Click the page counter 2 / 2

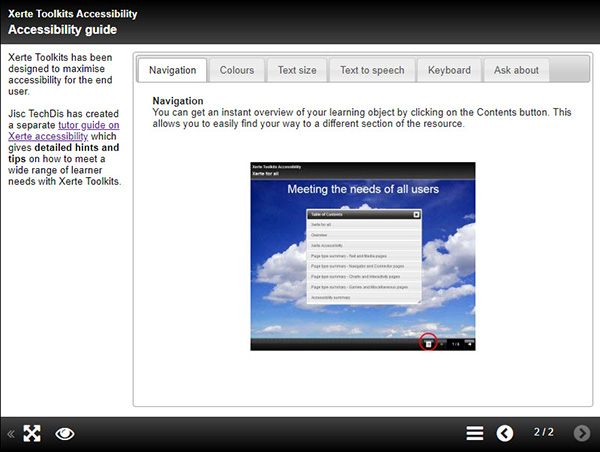[543, 432]
